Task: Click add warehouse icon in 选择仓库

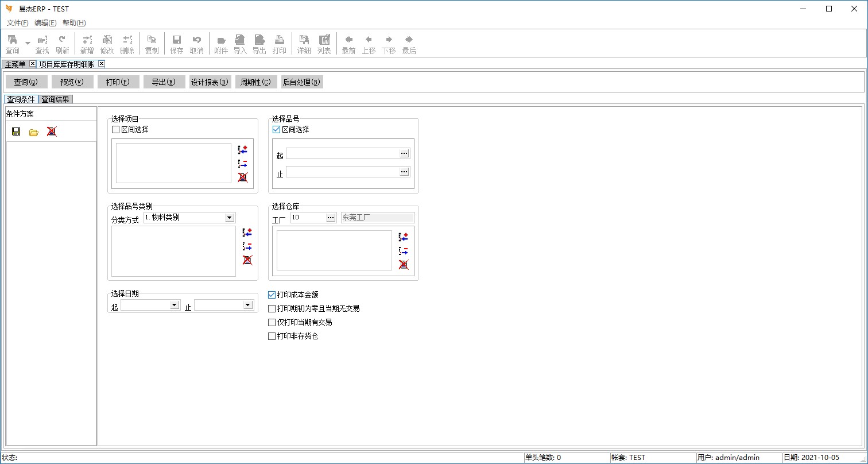Action: pos(404,237)
